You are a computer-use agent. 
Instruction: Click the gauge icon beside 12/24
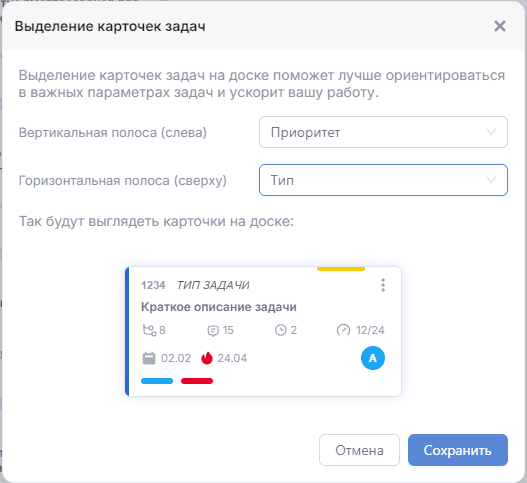343,330
